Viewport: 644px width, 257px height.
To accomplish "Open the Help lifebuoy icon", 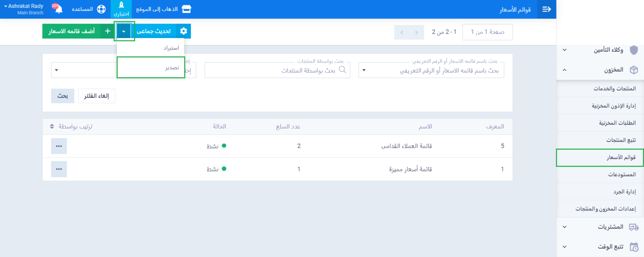I will point(101,9).
